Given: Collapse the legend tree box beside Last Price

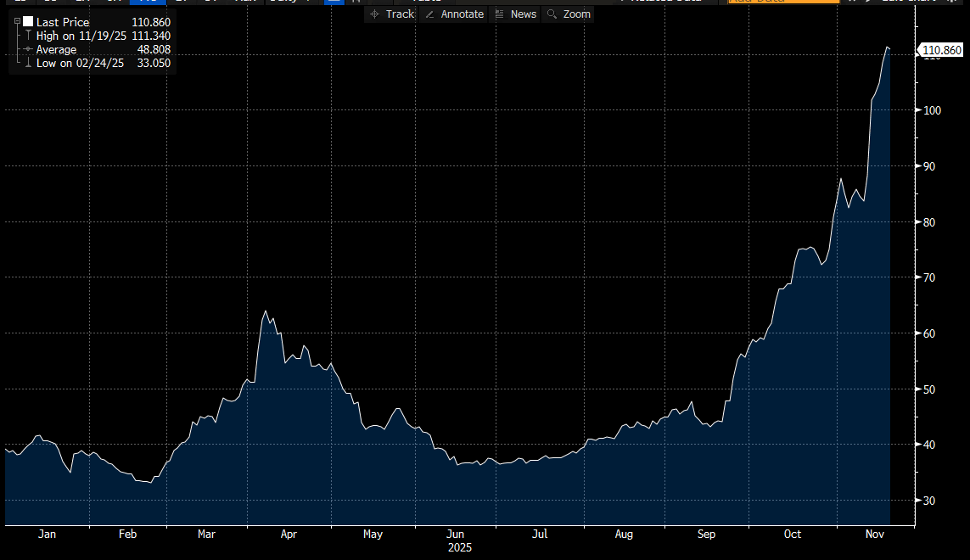Looking at the screenshot, I should 17,22.
